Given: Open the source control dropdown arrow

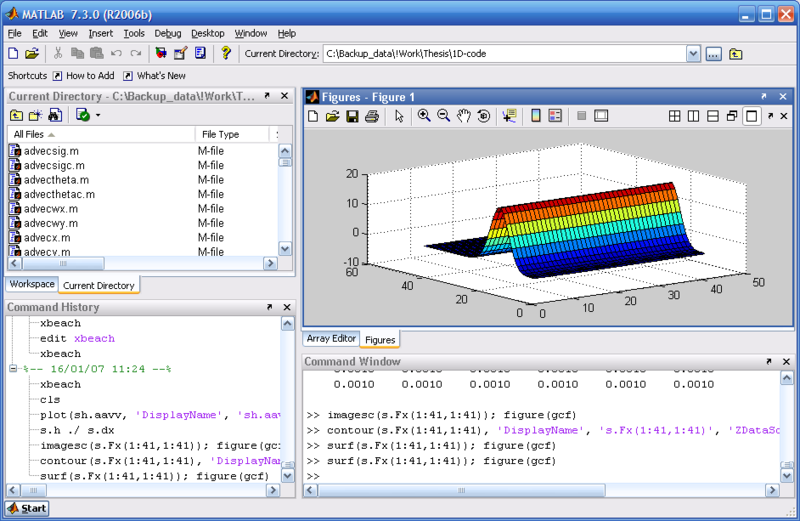Looking at the screenshot, I should coord(98,115).
